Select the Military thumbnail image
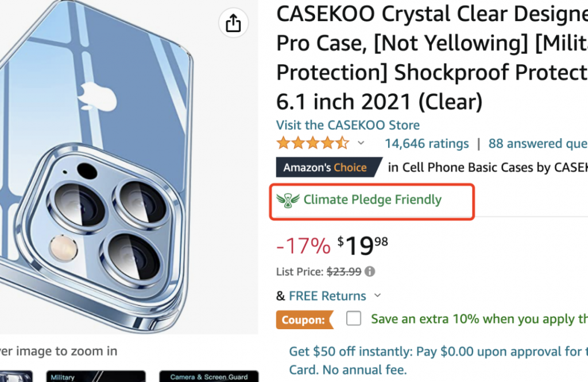This screenshot has height=382, width=588. (96, 376)
